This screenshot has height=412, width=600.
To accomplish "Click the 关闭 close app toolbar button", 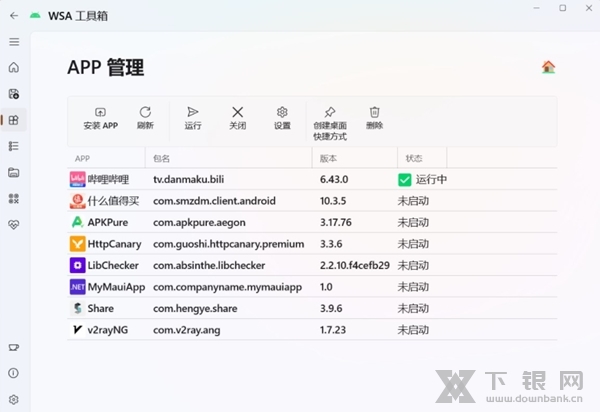I will click(x=238, y=119).
